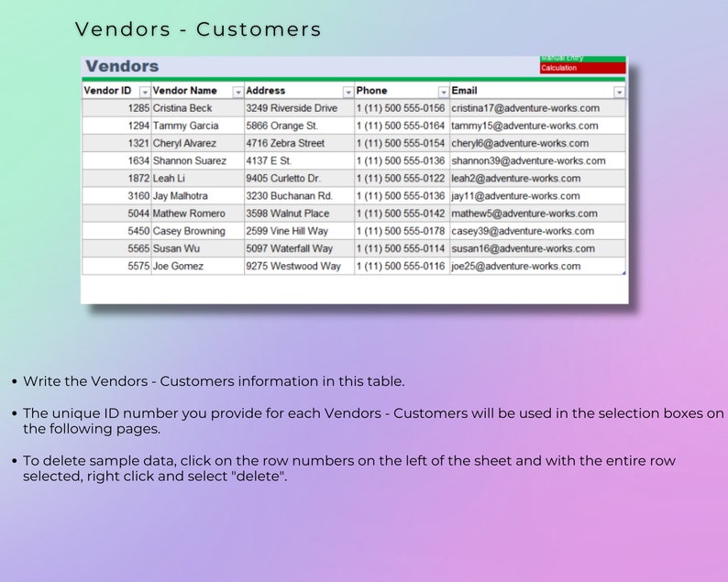Select vendor ID cell 5450
The height and width of the screenshot is (582, 728).
(116, 231)
